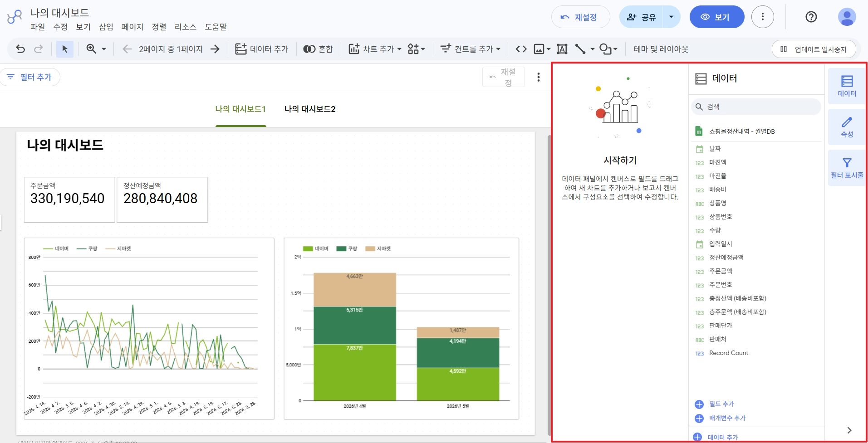The image size is (868, 443).
Task: Open the 삽입 menu
Action: (106, 27)
